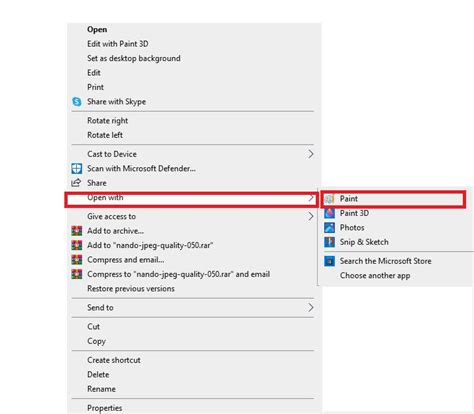
Task: Open the Send to entry
Action: [x=100, y=307]
